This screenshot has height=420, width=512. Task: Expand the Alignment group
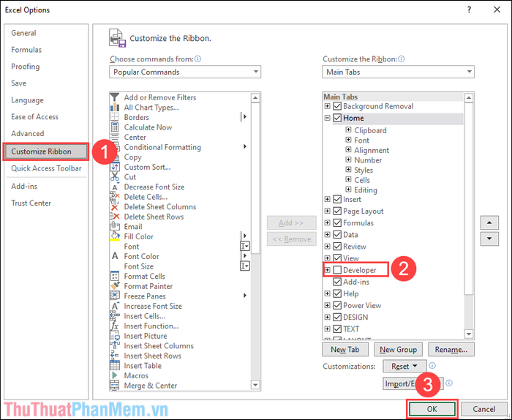tap(348, 150)
